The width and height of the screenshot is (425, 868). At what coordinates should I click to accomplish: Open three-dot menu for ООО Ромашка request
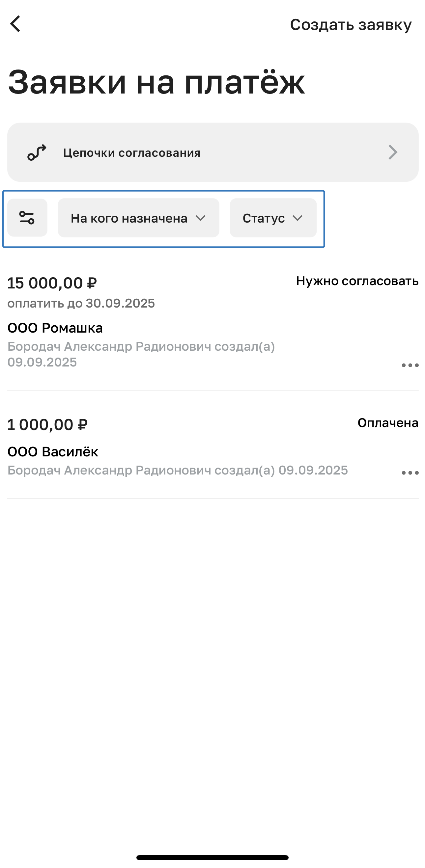pos(410,365)
